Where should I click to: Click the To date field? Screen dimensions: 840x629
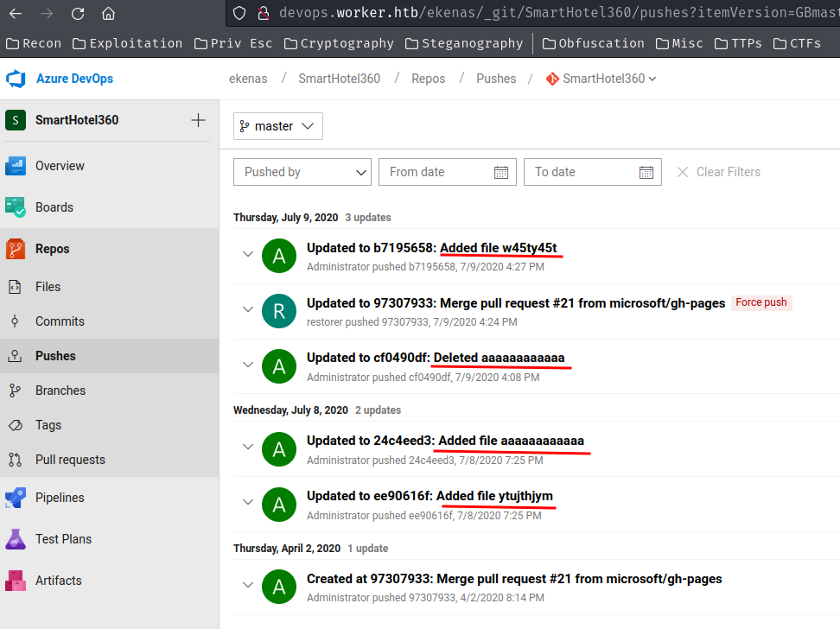[x=593, y=172]
